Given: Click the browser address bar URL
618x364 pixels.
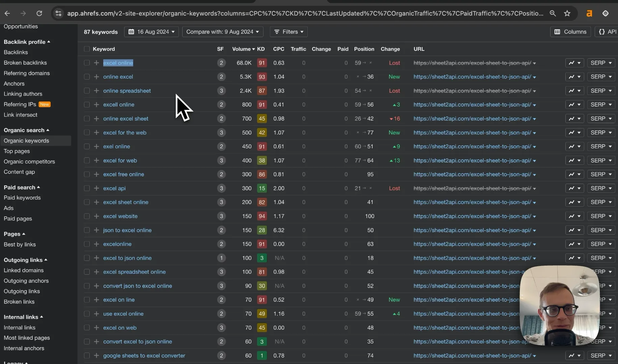Looking at the screenshot, I should pos(305,13).
